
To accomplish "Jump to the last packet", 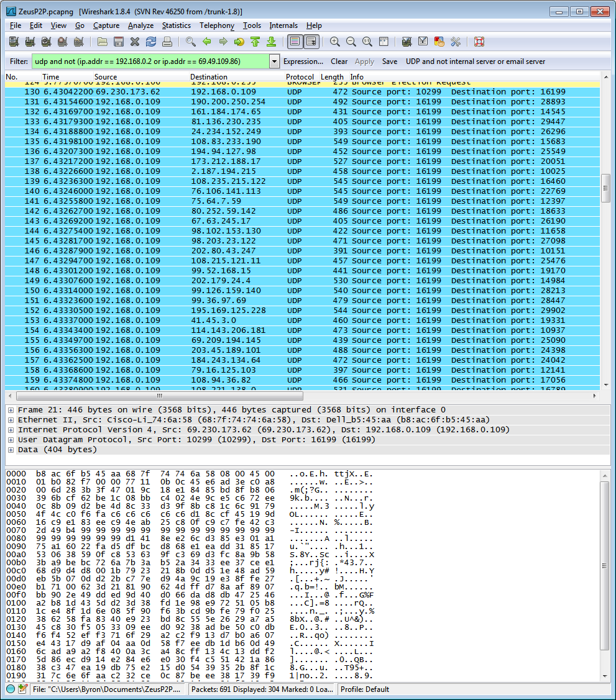I will coord(272,42).
